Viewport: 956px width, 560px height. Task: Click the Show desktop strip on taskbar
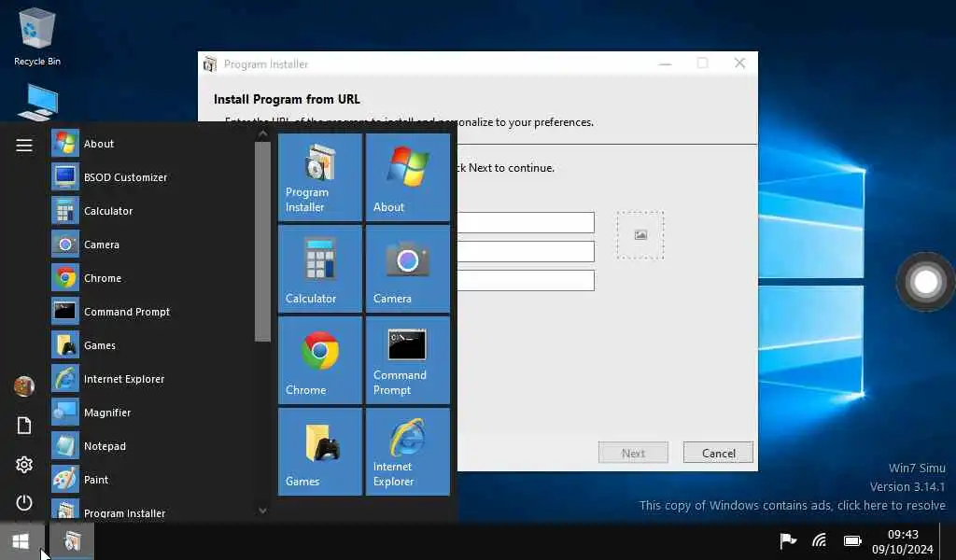pyautogui.click(x=949, y=541)
